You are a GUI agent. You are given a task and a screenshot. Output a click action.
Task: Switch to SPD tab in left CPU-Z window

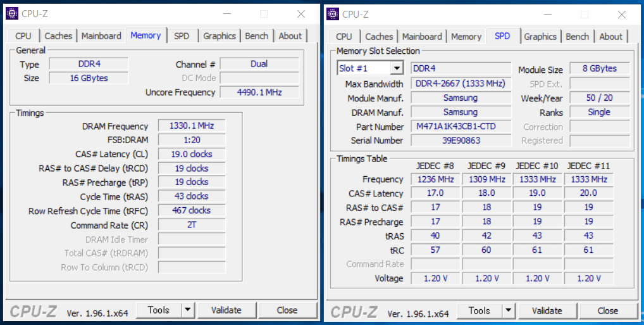pyautogui.click(x=182, y=35)
